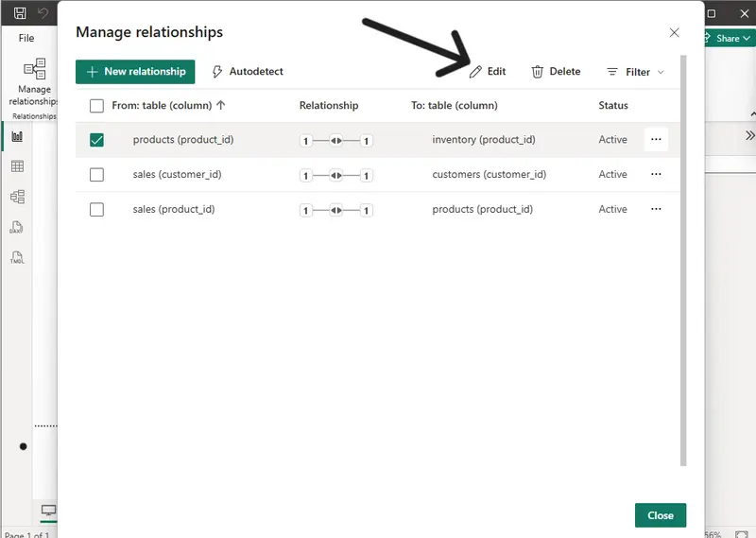Open more options for products to inventory row
This screenshot has height=538, width=756.
pyautogui.click(x=656, y=139)
